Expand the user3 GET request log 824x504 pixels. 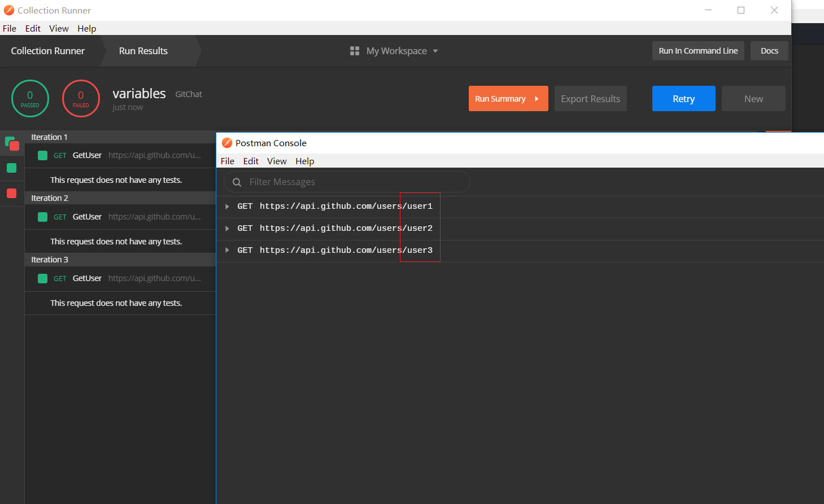click(x=227, y=250)
